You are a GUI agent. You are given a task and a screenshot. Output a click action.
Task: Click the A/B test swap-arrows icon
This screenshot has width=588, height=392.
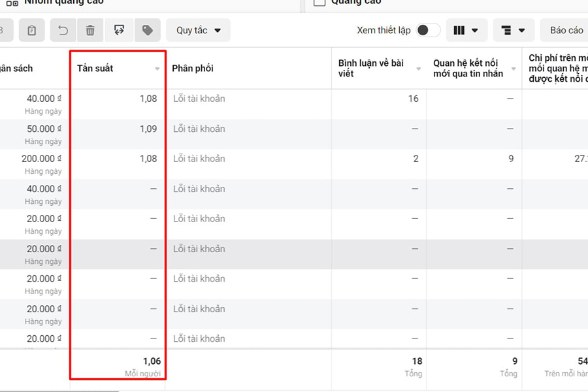[x=119, y=30]
